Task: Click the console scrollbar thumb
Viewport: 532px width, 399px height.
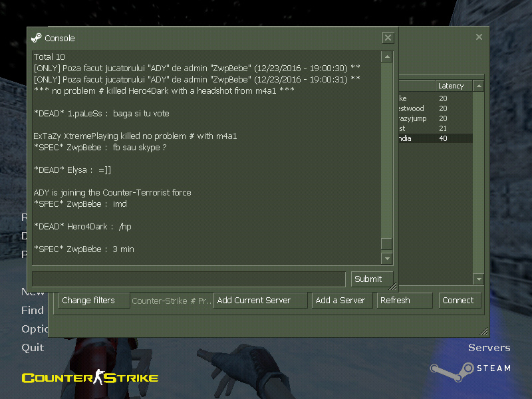Action: click(386, 243)
